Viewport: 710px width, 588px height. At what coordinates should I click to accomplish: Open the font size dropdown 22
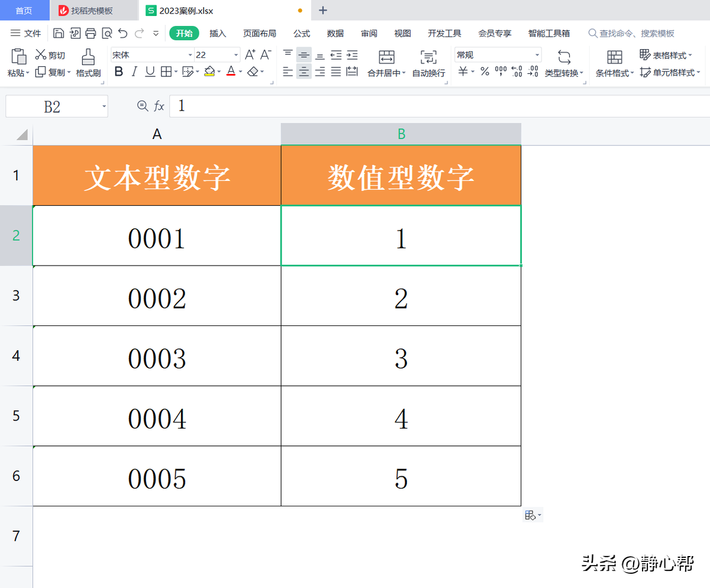pos(236,55)
